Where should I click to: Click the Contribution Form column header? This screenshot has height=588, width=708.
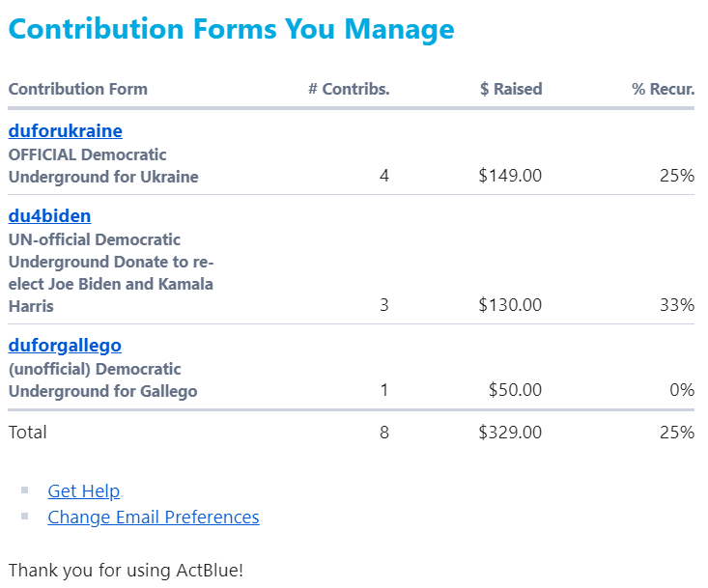tap(78, 89)
